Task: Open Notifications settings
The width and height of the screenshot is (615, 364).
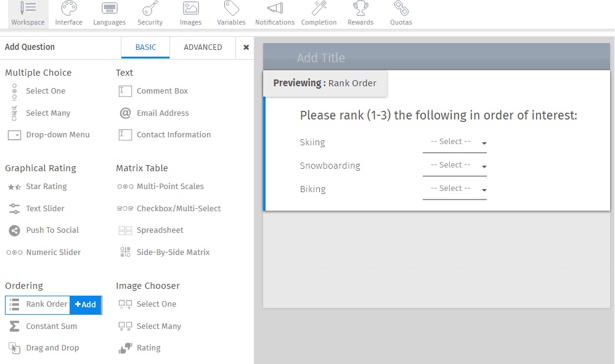Action: tap(274, 13)
